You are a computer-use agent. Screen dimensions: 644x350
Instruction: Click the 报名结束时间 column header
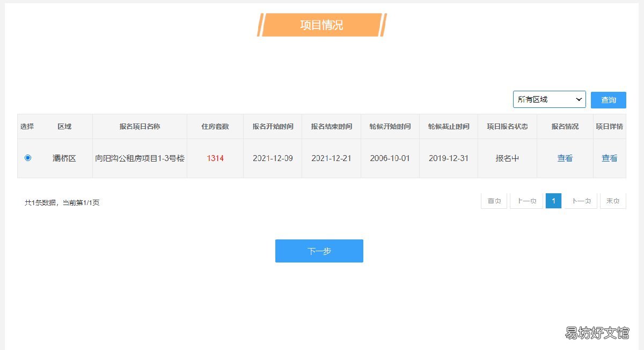point(331,127)
